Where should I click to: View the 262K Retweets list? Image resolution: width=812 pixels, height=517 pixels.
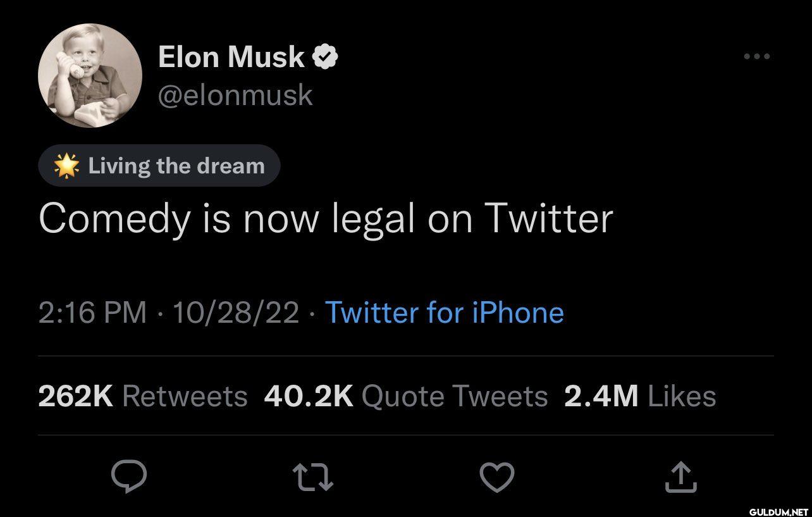142,396
